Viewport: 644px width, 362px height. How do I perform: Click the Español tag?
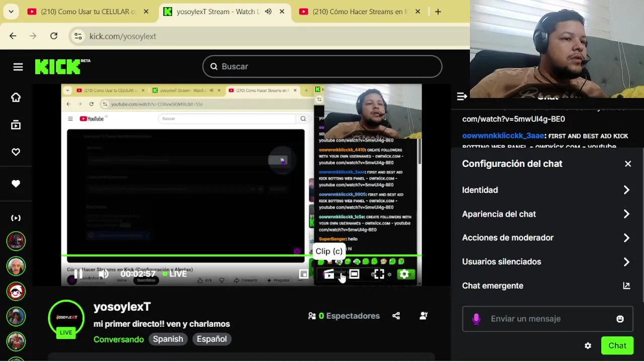tap(212, 339)
